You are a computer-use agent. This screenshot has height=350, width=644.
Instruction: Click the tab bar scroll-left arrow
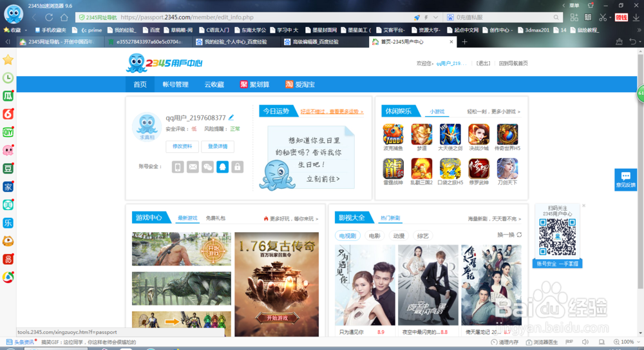[7, 41]
